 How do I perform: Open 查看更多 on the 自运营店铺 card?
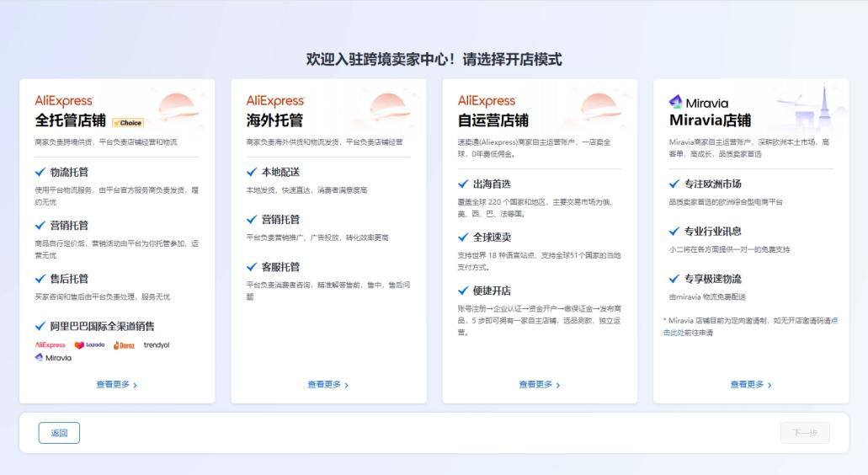[540, 384]
